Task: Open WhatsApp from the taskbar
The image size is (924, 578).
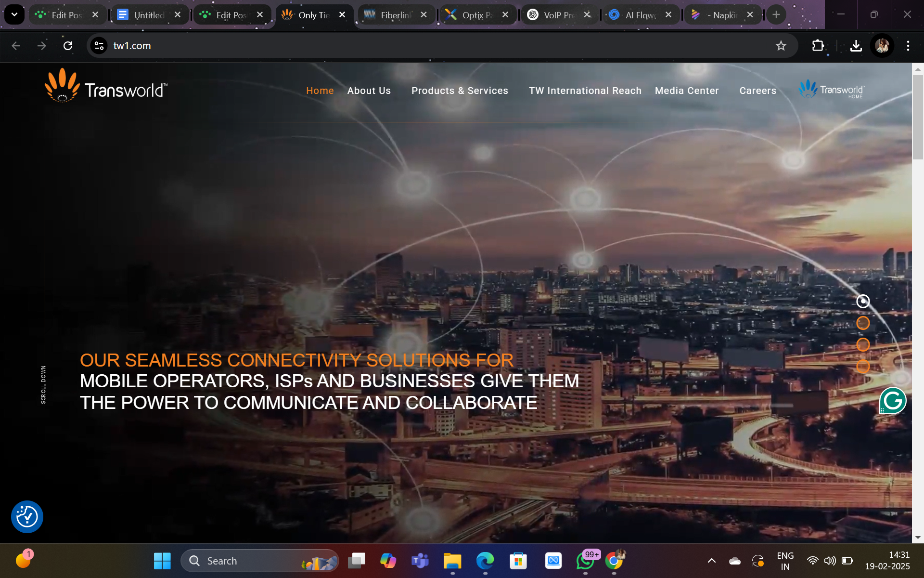Action: tap(586, 561)
